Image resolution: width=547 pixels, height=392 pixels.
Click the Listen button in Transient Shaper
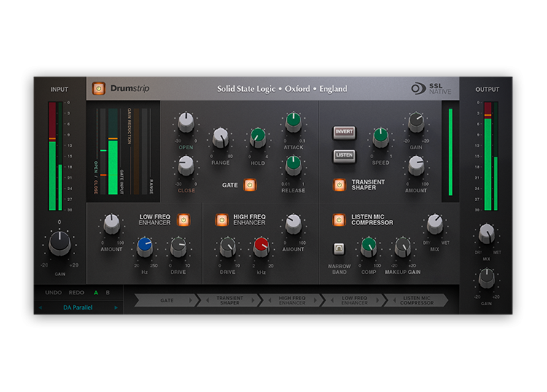[x=344, y=155]
